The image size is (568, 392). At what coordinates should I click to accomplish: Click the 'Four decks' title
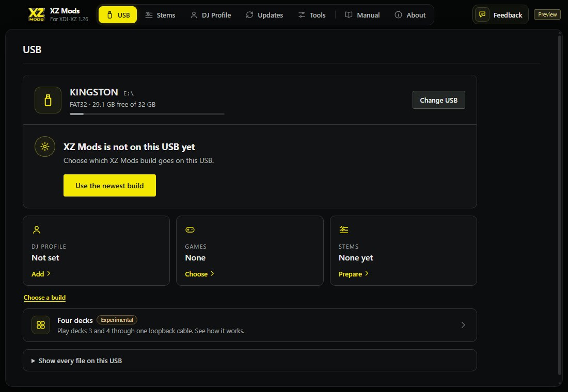click(x=75, y=320)
